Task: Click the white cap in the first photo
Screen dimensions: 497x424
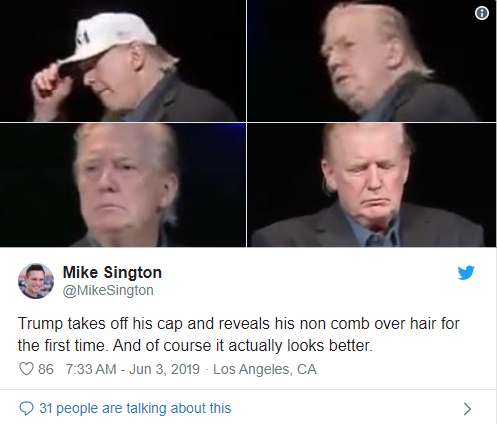Action: [x=108, y=38]
